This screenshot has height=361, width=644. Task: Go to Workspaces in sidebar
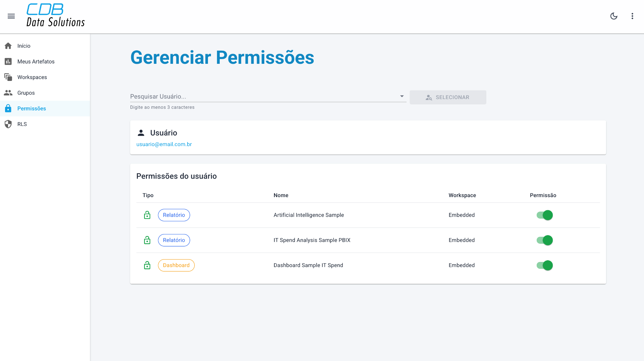click(x=32, y=77)
